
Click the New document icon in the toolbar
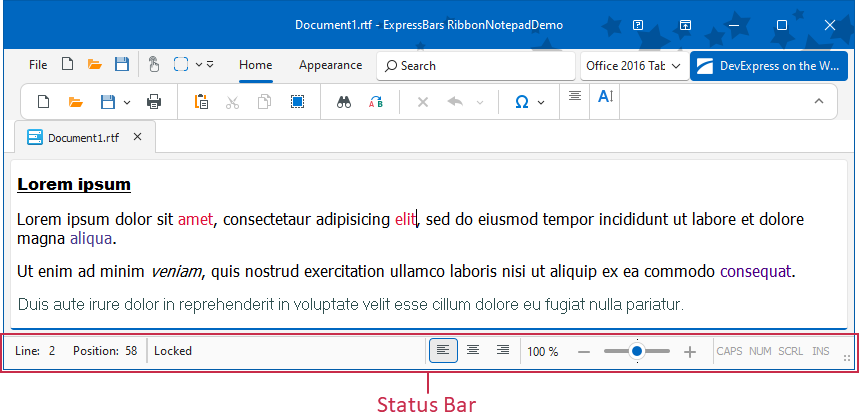tap(43, 101)
